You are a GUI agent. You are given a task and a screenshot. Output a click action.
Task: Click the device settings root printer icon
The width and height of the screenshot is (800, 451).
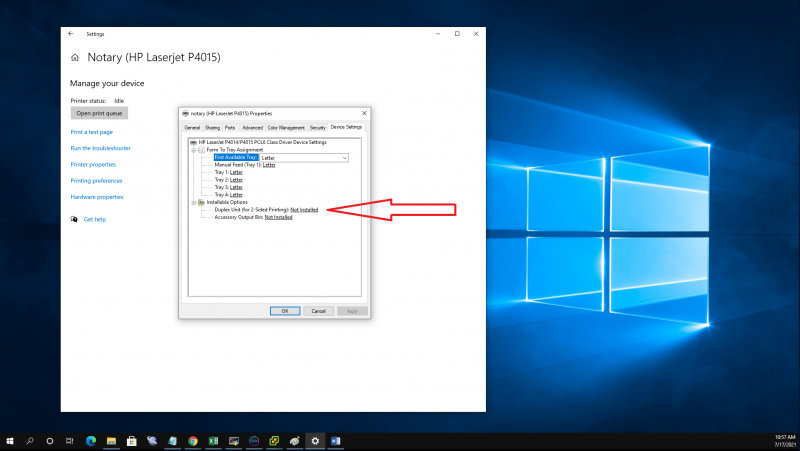click(193, 142)
